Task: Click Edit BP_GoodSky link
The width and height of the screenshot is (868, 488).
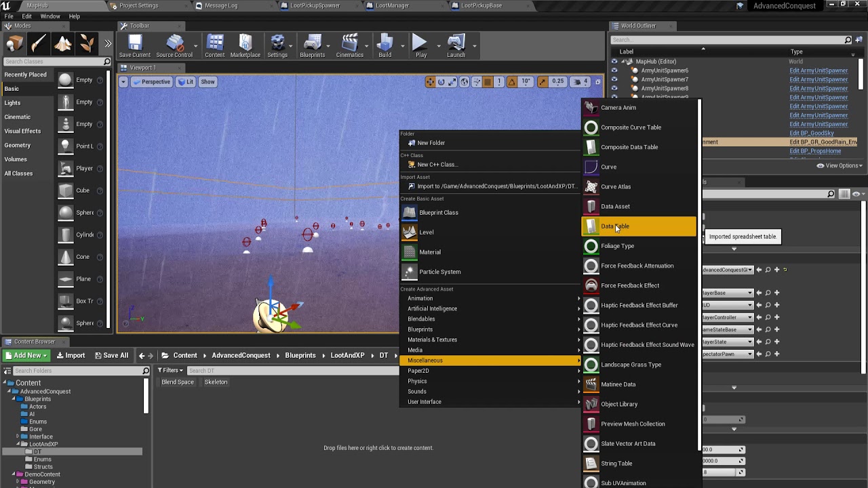Action: pos(812,133)
